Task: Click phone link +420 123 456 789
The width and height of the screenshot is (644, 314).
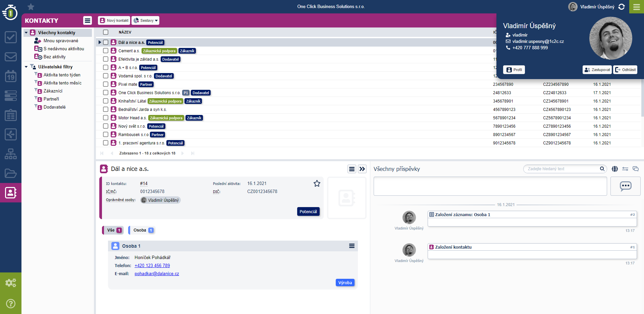Action: point(152,265)
